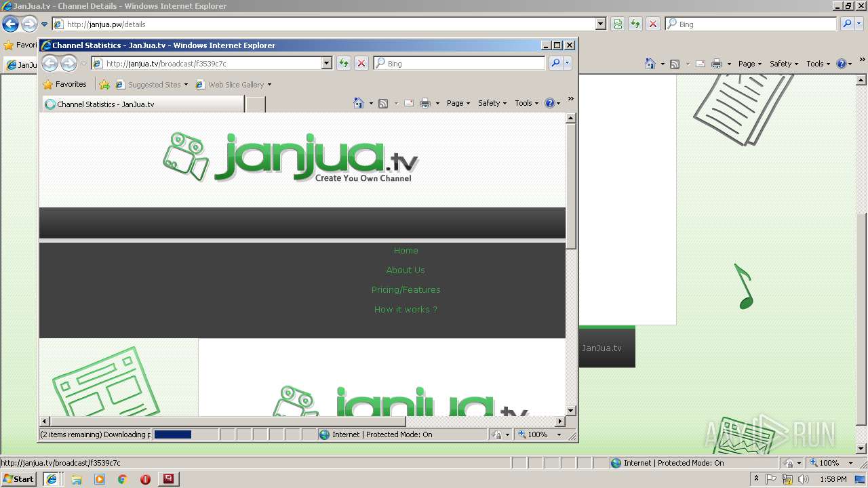The height and width of the screenshot is (488, 868).
Task: Click popup horizontal scrollbar right arrow
Action: [560, 422]
